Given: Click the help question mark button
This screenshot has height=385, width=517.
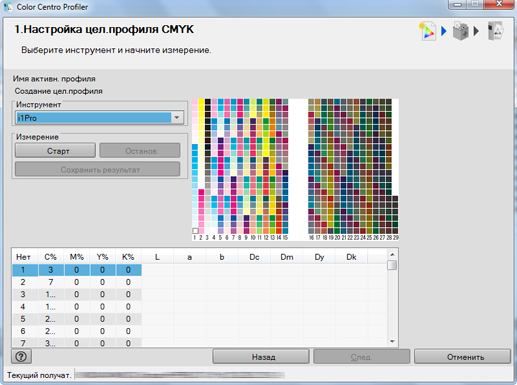Looking at the screenshot, I should pyautogui.click(x=21, y=356).
